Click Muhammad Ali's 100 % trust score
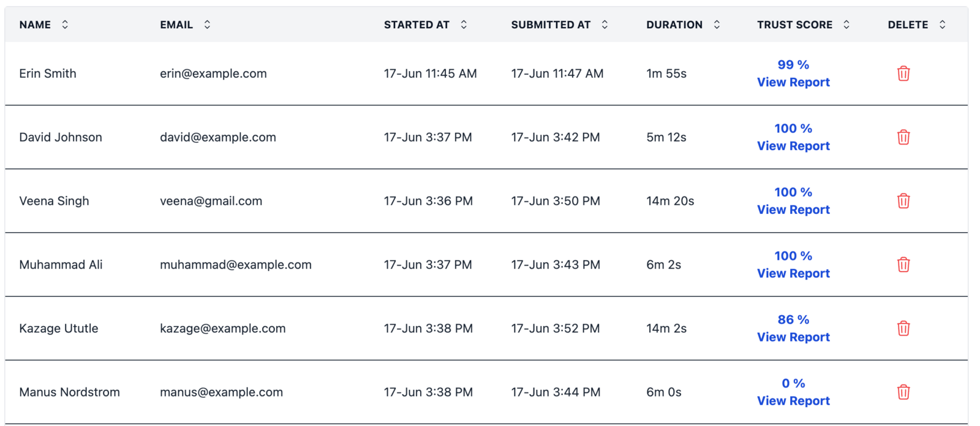This screenshot has height=426, width=980. click(x=793, y=256)
